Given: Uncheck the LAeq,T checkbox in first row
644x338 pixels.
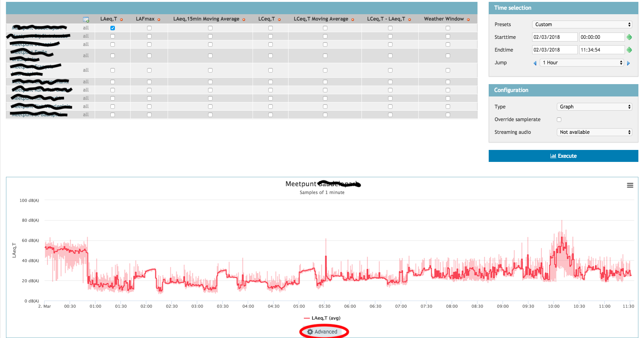Looking at the screenshot, I should (x=113, y=28).
